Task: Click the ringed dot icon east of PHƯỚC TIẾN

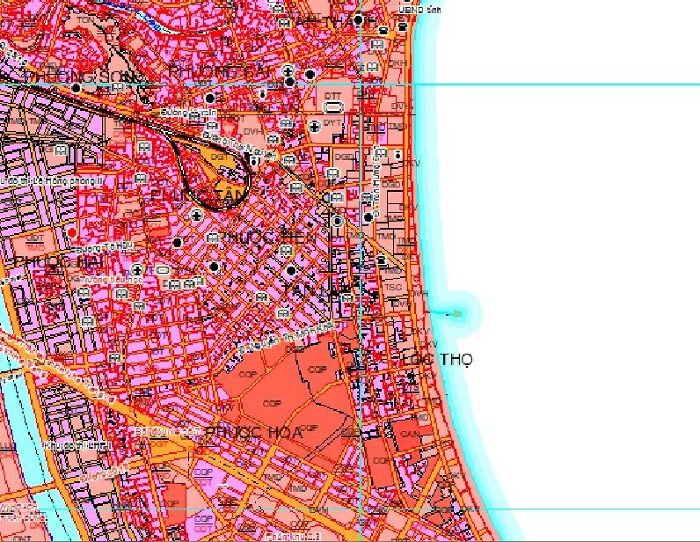Action: click(338, 221)
